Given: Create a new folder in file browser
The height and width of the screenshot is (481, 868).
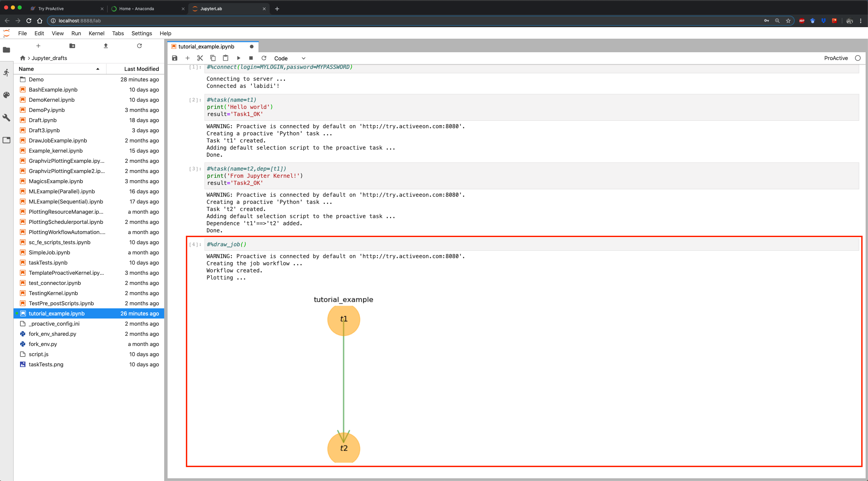Looking at the screenshot, I should [x=72, y=46].
